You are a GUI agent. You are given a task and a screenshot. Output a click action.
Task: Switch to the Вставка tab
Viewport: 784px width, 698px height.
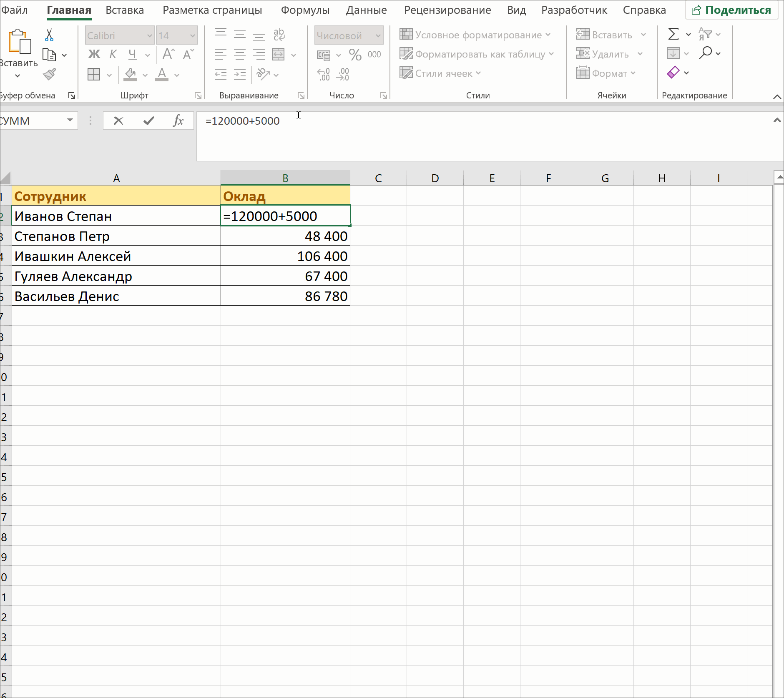coord(125,10)
